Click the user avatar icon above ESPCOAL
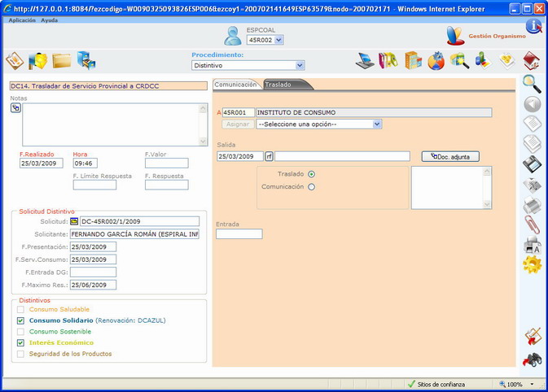The height and width of the screenshot is (392, 548). tap(233, 36)
